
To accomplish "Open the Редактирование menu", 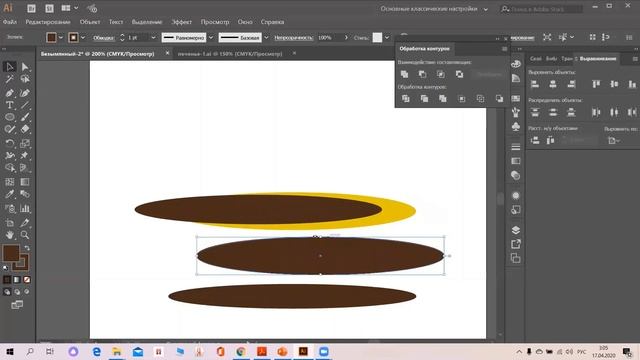I will point(48,22).
